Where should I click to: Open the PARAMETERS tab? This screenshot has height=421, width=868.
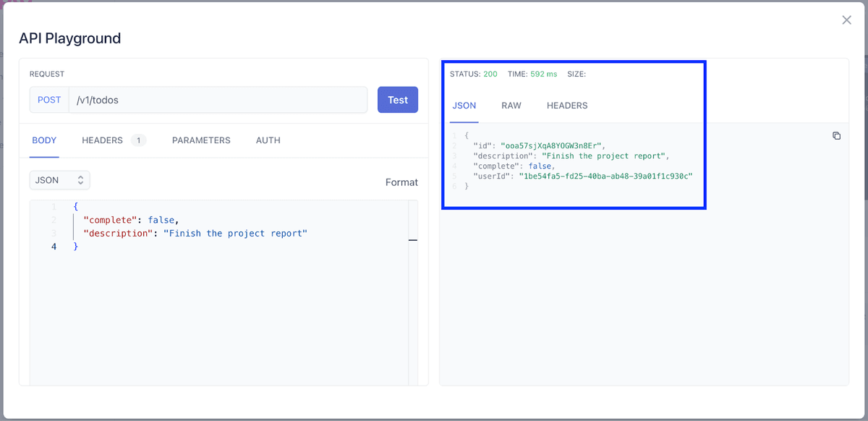[x=201, y=140]
